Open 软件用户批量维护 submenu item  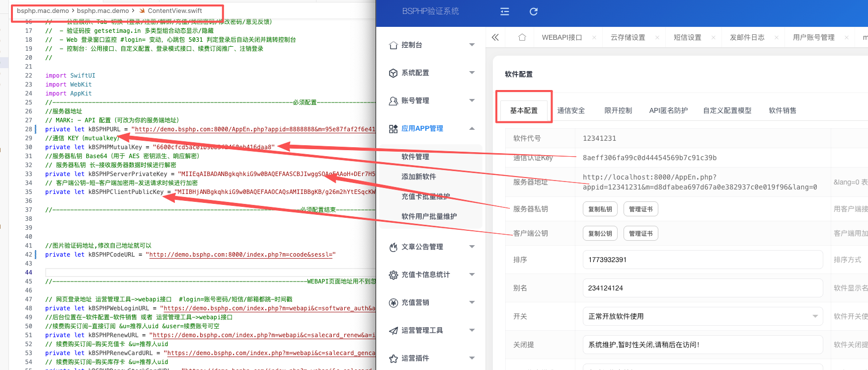click(429, 216)
